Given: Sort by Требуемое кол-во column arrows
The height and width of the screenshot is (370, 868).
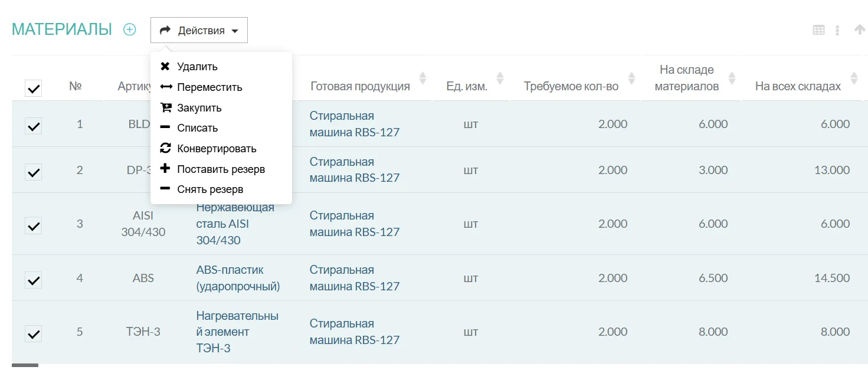Looking at the screenshot, I should pyautogui.click(x=631, y=78).
